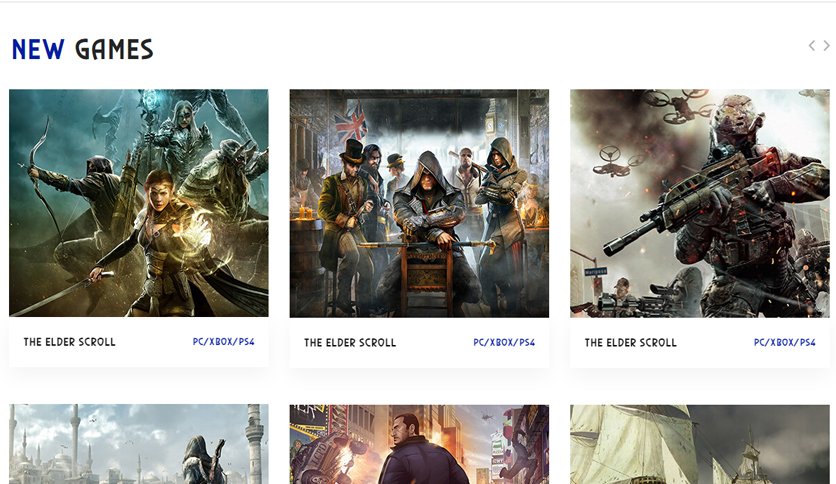Click PC/XBOX/PS4 label on fantasy game card
836x484 pixels.
point(223,342)
